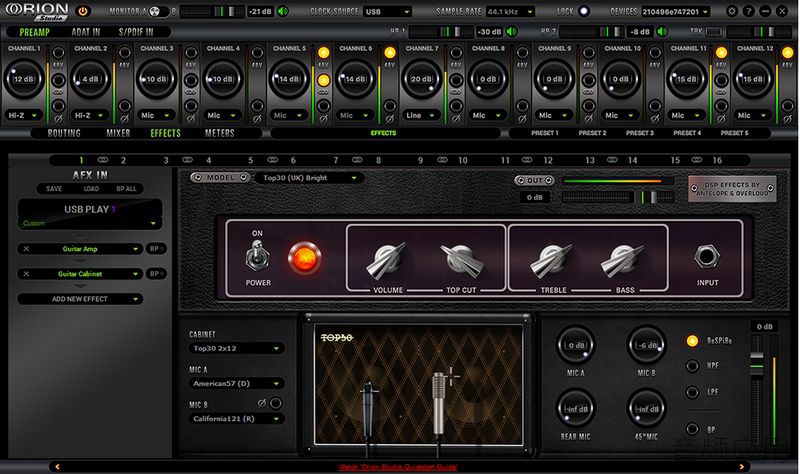Open the METERS tab
The width and height of the screenshot is (800, 474).
pos(219,133)
